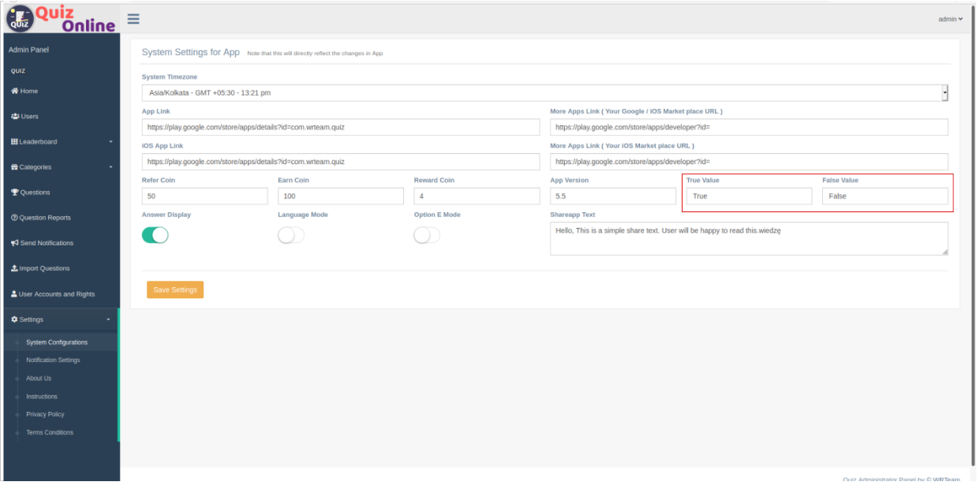Image resolution: width=980 pixels, height=493 pixels.
Task: Select Privacy Policy submenu item
Action: coord(45,414)
